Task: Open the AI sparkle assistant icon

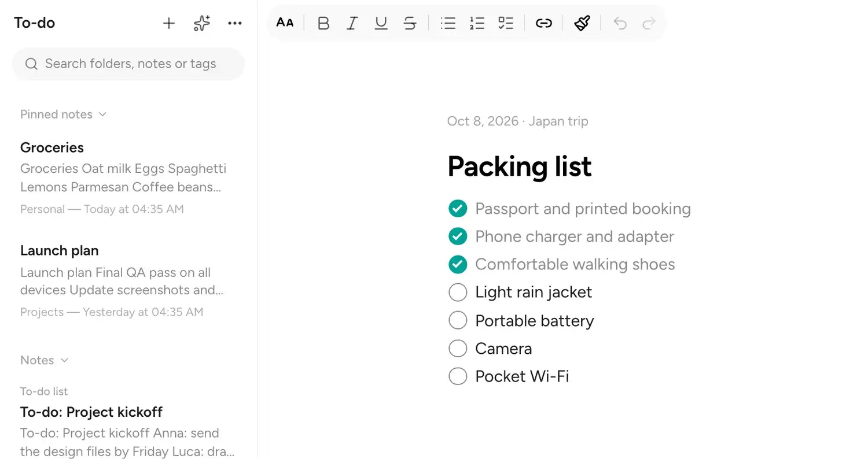Action: point(201,23)
